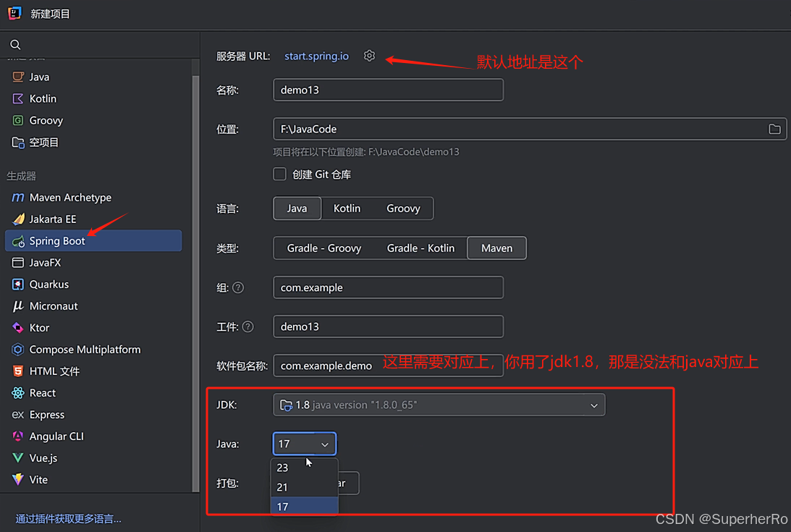Click the sidebar vertical scrollbar

tap(195, 283)
